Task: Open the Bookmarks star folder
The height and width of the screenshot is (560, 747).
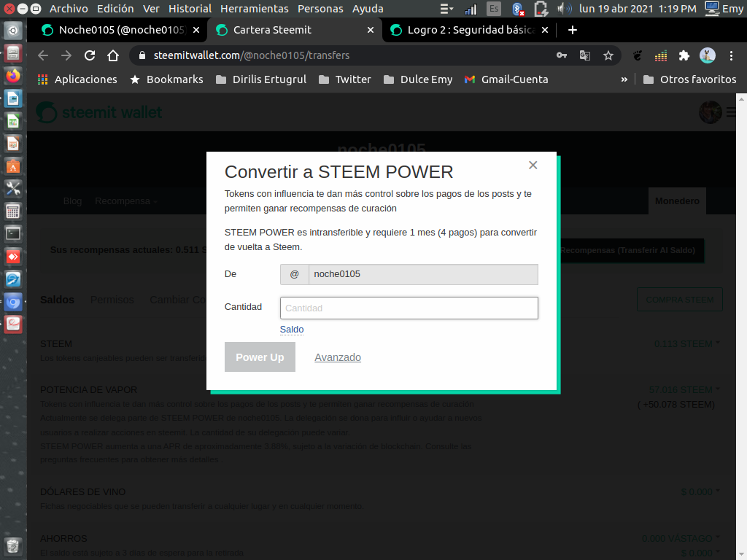Action: [167, 79]
